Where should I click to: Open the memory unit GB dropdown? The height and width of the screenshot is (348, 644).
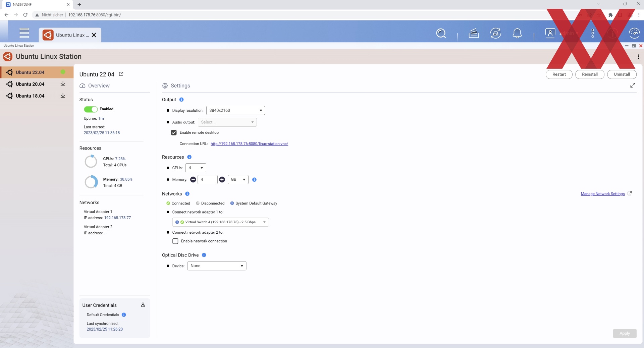click(238, 180)
